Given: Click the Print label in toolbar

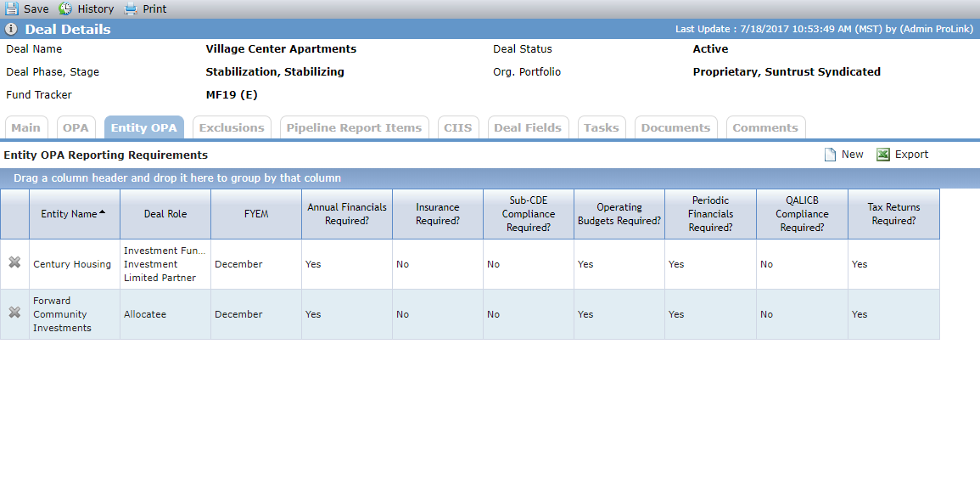Looking at the screenshot, I should (154, 9).
